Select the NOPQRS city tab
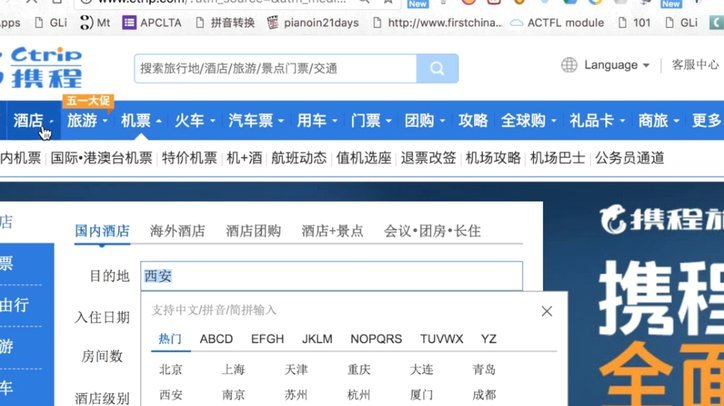Screen dimensions: 724x406 (x=376, y=339)
